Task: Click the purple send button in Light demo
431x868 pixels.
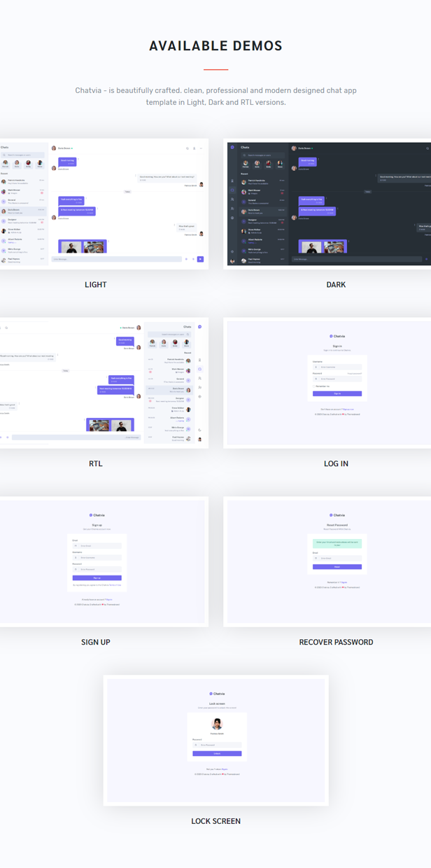Action: tap(200, 259)
